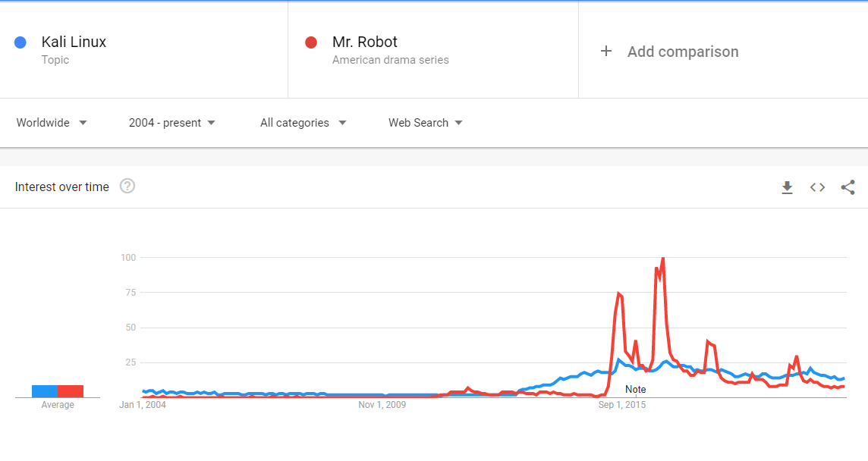Image resolution: width=868 pixels, height=461 pixels.
Task: Share the Interest over time chart
Action: [848, 187]
